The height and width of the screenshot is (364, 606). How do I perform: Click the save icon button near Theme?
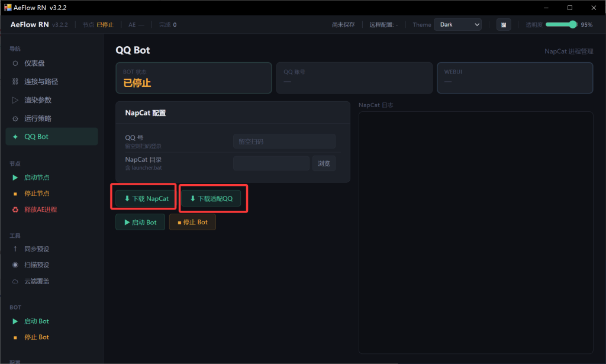504,25
